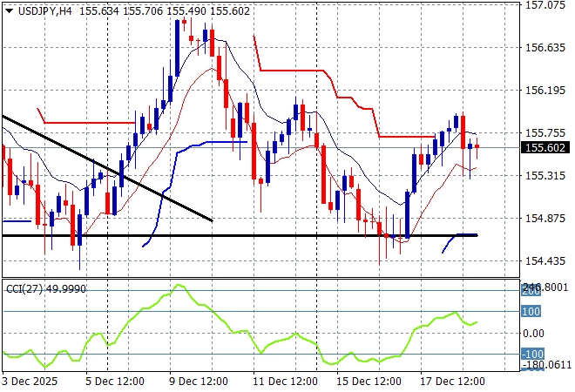Select the current price tag 155.602
Screen dimensions: 575x392
pos(545,148)
